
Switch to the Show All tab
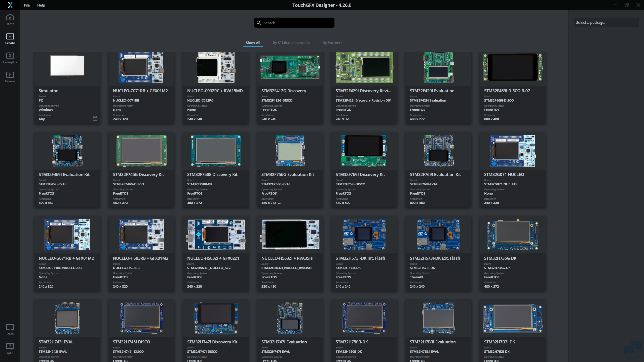253,43
